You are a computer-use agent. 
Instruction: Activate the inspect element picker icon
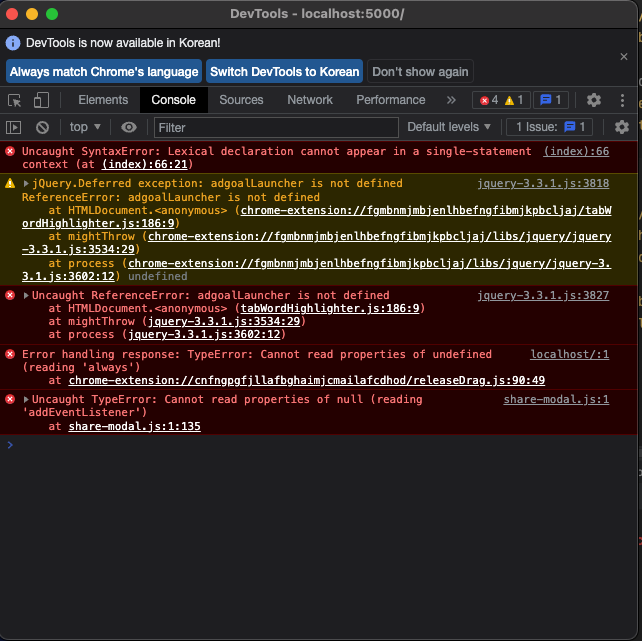(x=14, y=100)
